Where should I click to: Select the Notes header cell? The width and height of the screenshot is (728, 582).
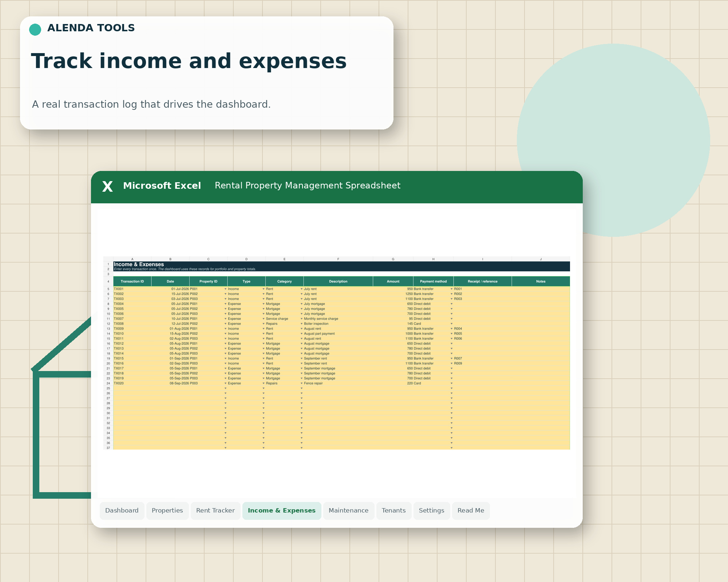[x=541, y=282]
